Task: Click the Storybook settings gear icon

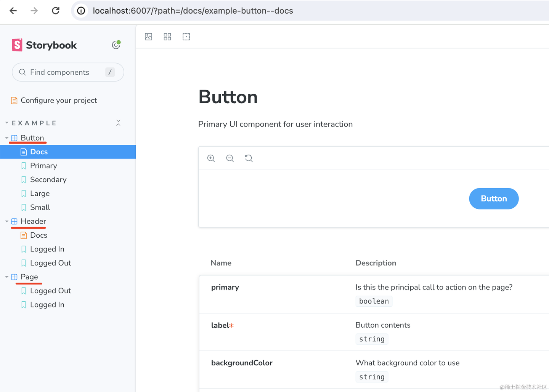Action: [x=116, y=45]
